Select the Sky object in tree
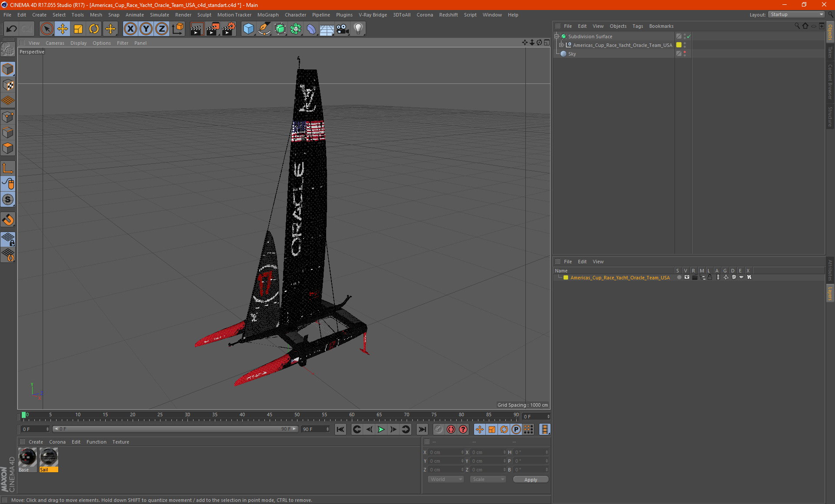Viewport: 835px width, 504px height. 572,54
